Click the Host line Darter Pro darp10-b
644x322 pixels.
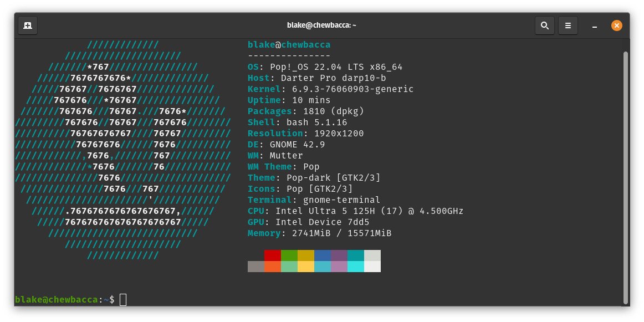point(316,78)
